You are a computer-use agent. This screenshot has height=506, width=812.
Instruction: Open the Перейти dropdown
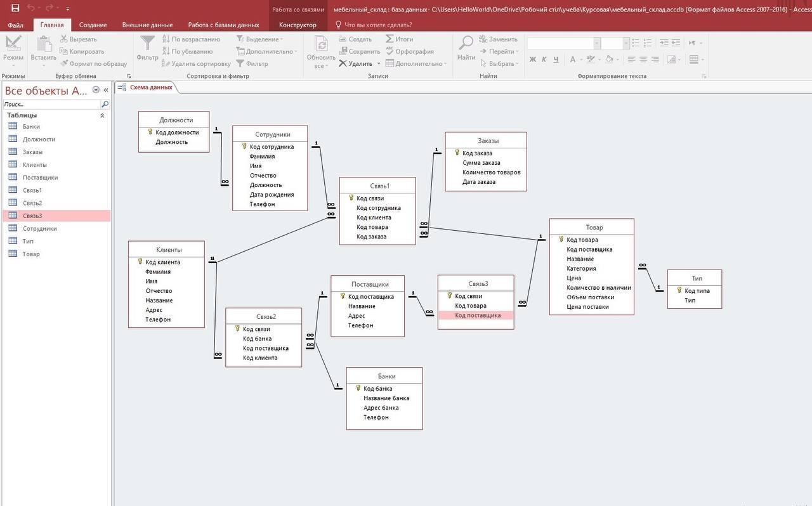[499, 51]
